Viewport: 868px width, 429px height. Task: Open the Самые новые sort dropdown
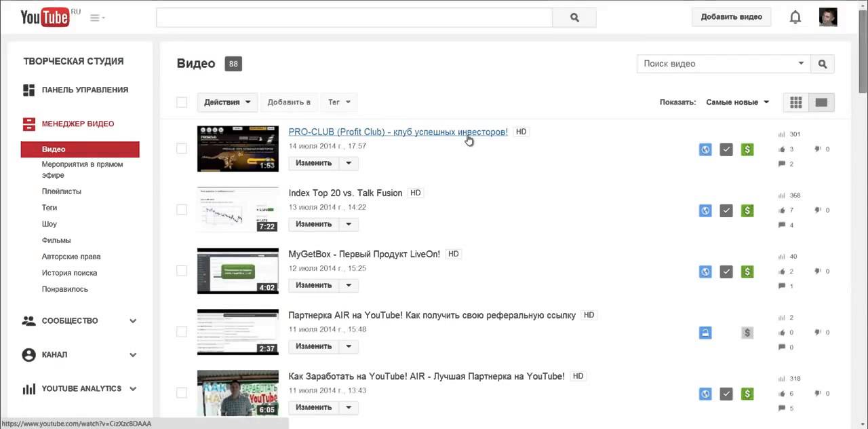[738, 102]
